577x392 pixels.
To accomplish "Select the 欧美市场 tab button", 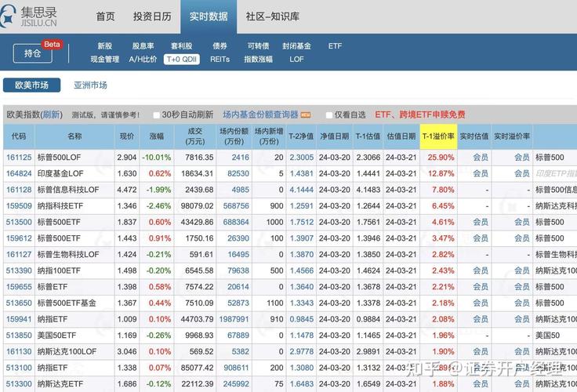I will coord(31,85).
